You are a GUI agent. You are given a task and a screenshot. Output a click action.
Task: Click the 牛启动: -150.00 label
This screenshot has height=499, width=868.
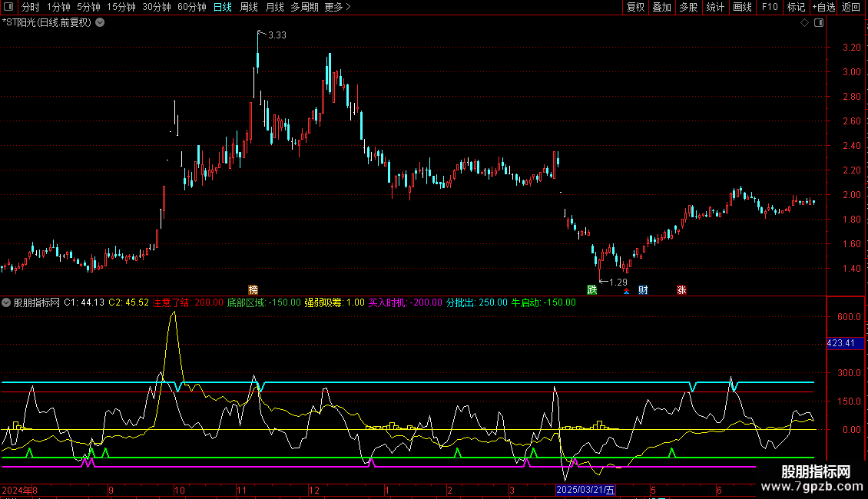543,302
